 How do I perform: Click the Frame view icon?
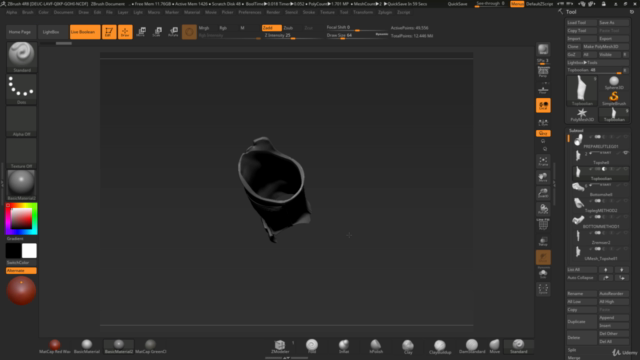(543, 162)
